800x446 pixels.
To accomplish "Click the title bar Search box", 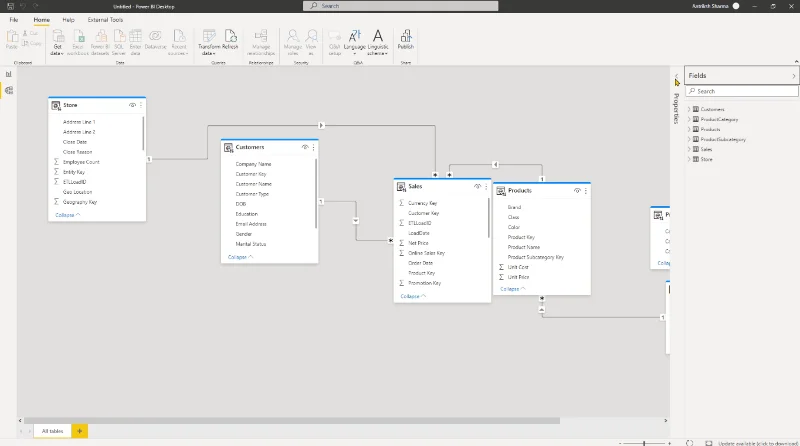I will click(x=401, y=6).
